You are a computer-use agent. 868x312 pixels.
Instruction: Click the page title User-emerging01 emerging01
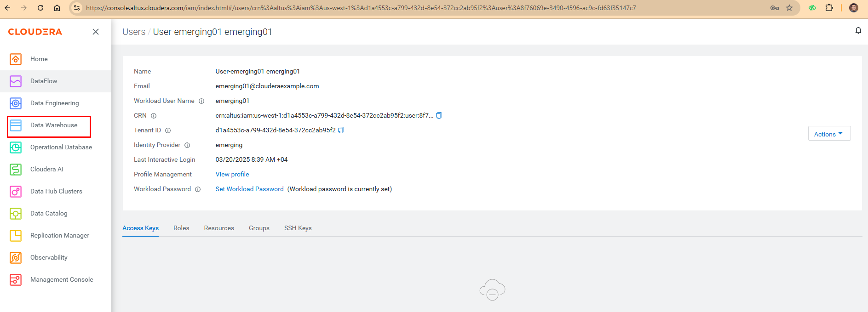click(x=213, y=32)
